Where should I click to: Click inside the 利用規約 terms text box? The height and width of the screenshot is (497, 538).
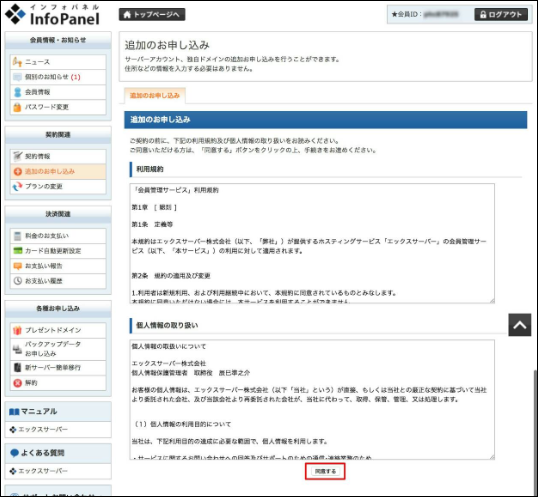pos(312,244)
